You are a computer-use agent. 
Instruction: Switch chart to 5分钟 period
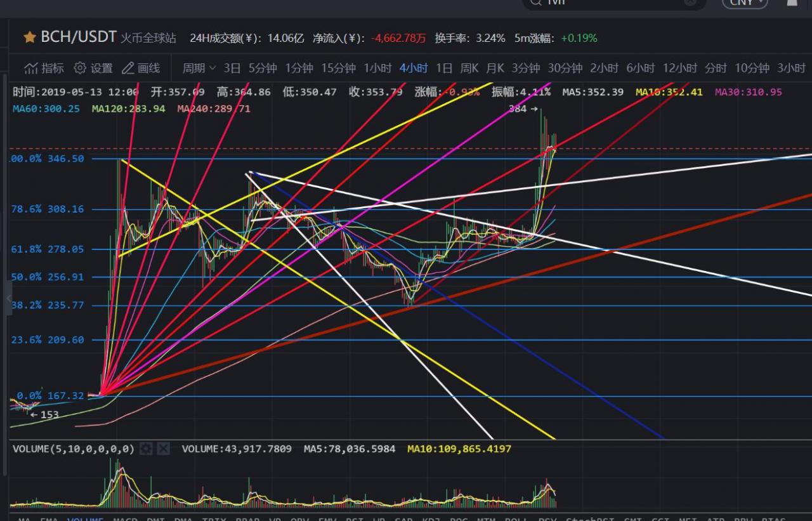263,68
